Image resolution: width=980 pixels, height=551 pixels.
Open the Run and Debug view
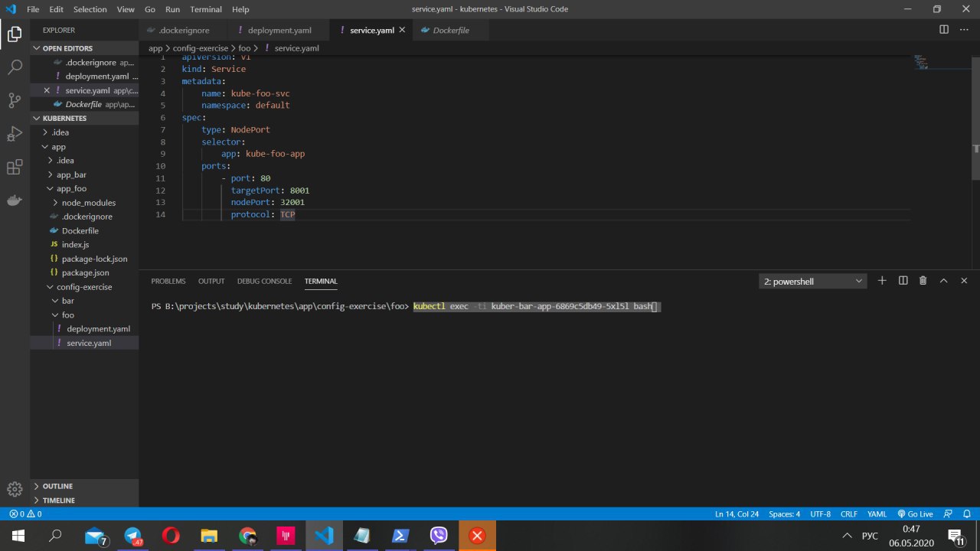pos(15,134)
